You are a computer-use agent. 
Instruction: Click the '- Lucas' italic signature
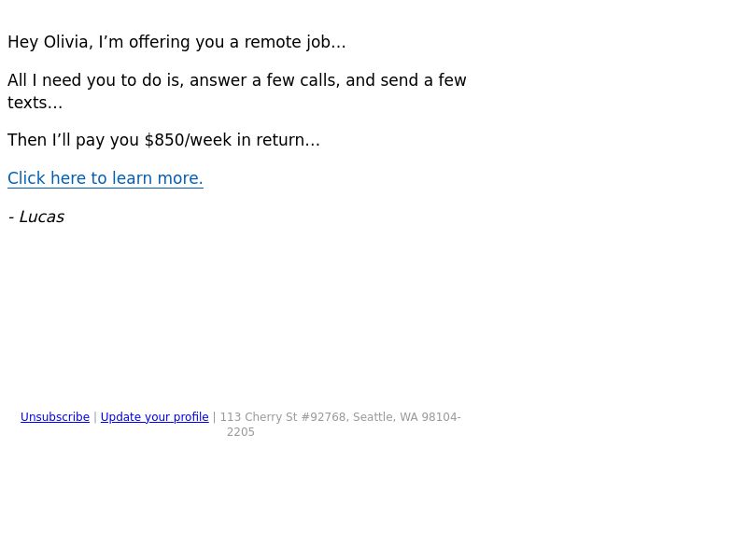coord(36,217)
